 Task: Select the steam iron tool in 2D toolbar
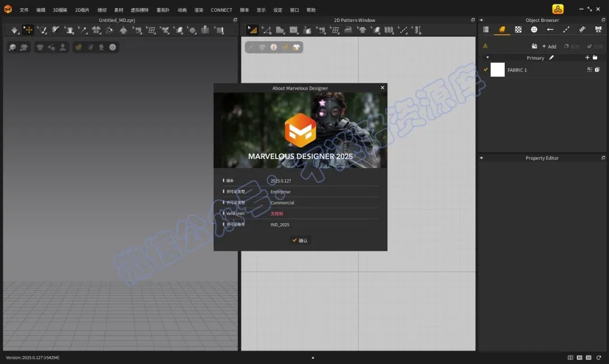348,30
